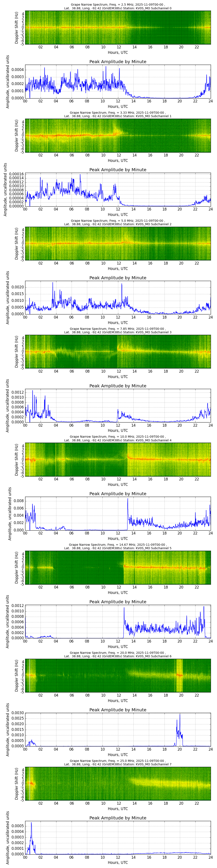Click the '12' hour tick under 7.85 MHz spectrogram
The width and height of the screenshot is (217, 868).
click(x=119, y=372)
